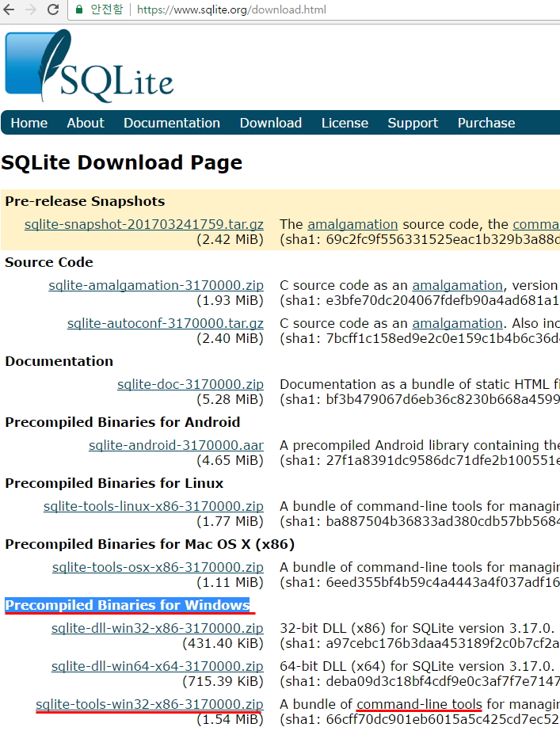Download sqlite-tools-linux-x86-3170000.zip
Viewport: 560px width, 731px height.
154,506
